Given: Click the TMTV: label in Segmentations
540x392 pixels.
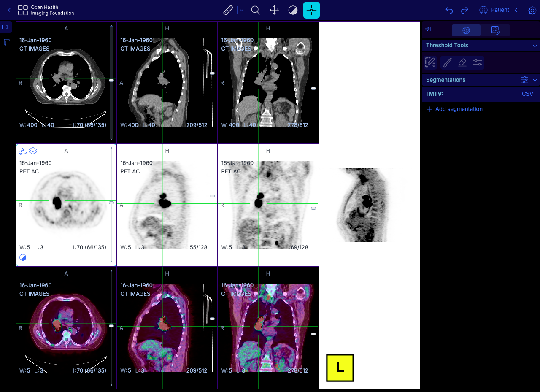Looking at the screenshot, I should (x=434, y=94).
